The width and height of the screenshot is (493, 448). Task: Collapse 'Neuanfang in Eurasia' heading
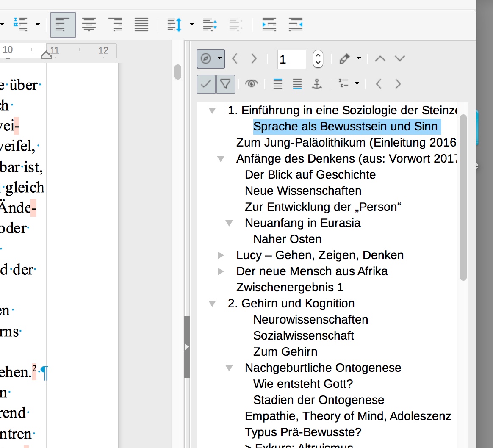click(229, 223)
